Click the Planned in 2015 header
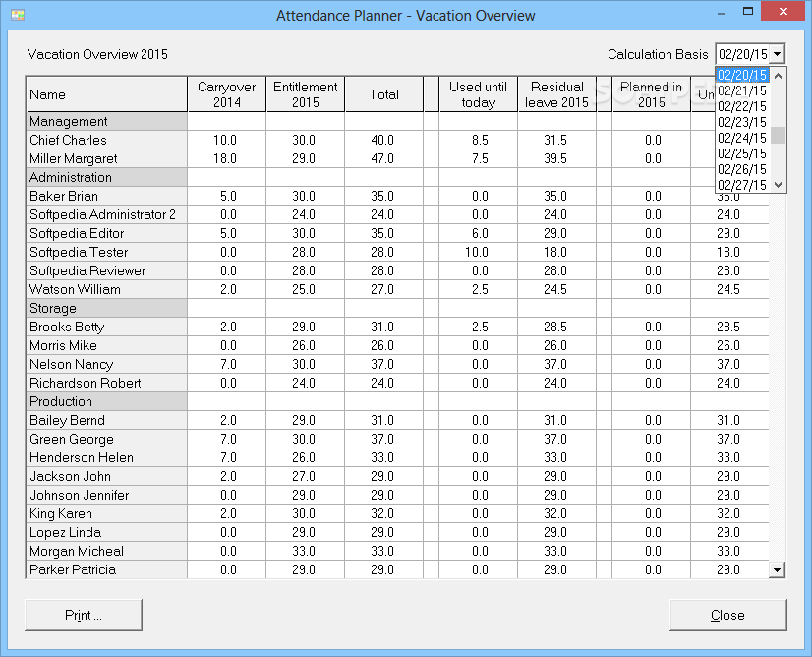The width and height of the screenshot is (812, 657). click(651, 94)
